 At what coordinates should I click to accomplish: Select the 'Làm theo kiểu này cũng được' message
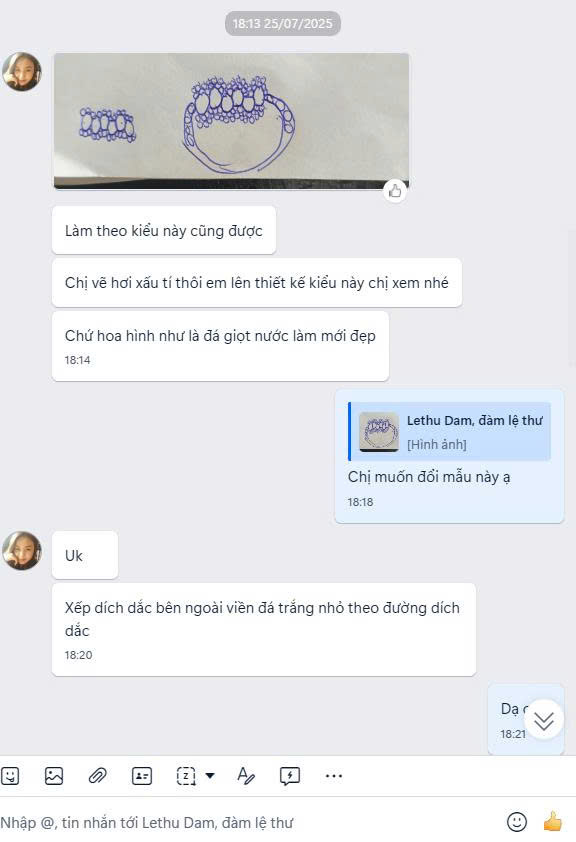pos(164,231)
